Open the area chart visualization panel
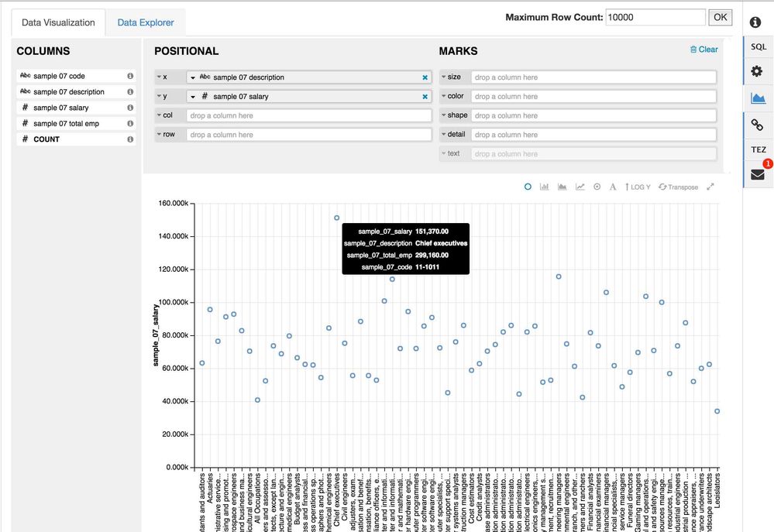Image resolution: width=774 pixels, height=532 pixels. click(758, 98)
